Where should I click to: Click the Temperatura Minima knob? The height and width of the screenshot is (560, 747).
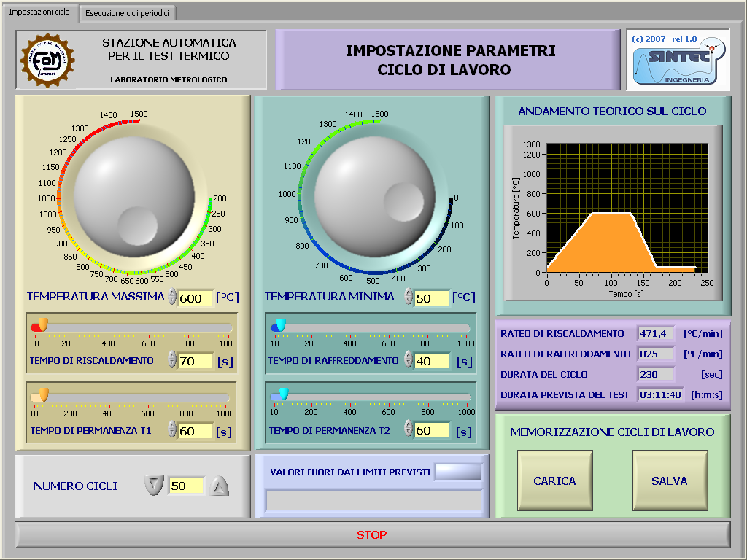[374, 197]
